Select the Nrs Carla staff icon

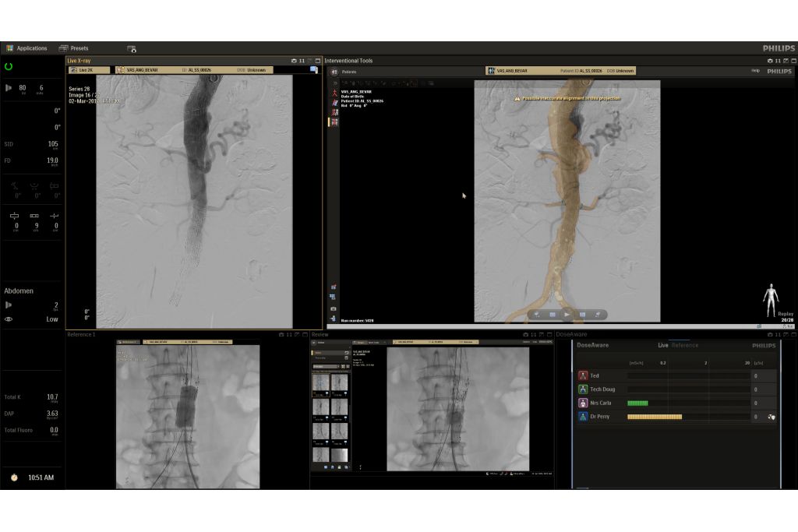click(582, 403)
